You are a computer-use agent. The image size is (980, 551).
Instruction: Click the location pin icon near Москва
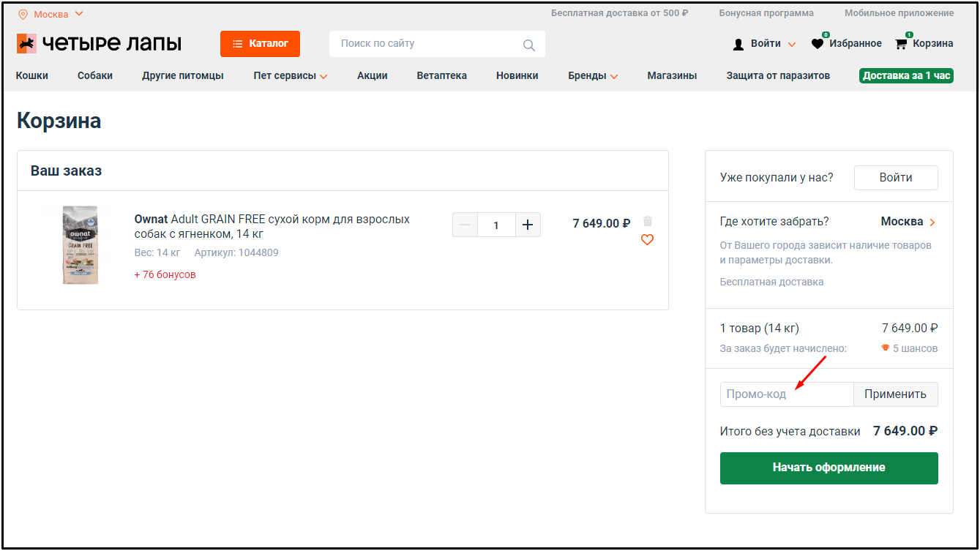(23, 14)
